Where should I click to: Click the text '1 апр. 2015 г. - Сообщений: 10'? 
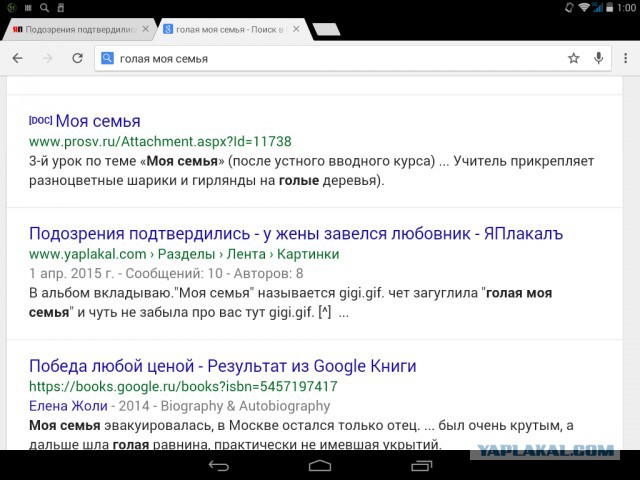tap(126, 273)
